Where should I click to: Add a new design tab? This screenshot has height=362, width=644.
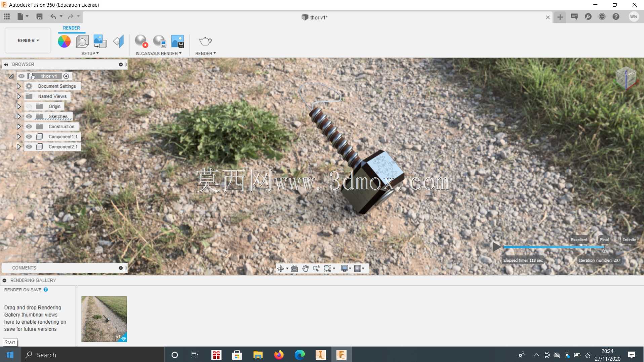pyautogui.click(x=560, y=17)
